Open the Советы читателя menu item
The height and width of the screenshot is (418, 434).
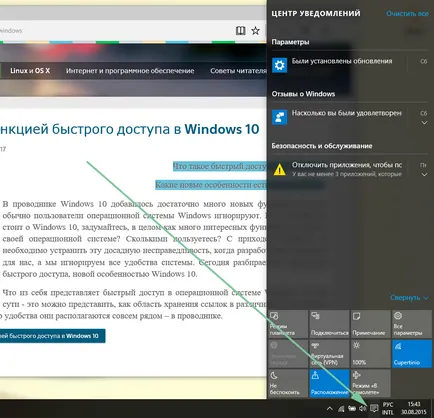(238, 71)
